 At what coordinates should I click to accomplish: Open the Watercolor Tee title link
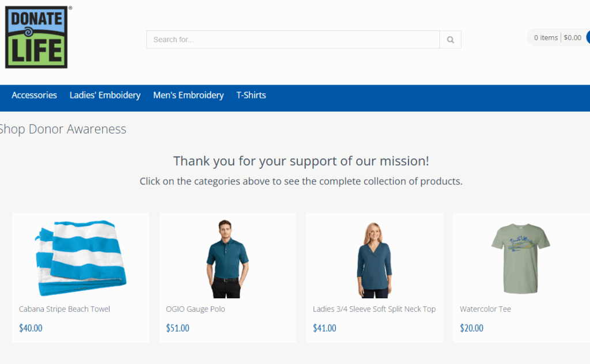(x=485, y=309)
